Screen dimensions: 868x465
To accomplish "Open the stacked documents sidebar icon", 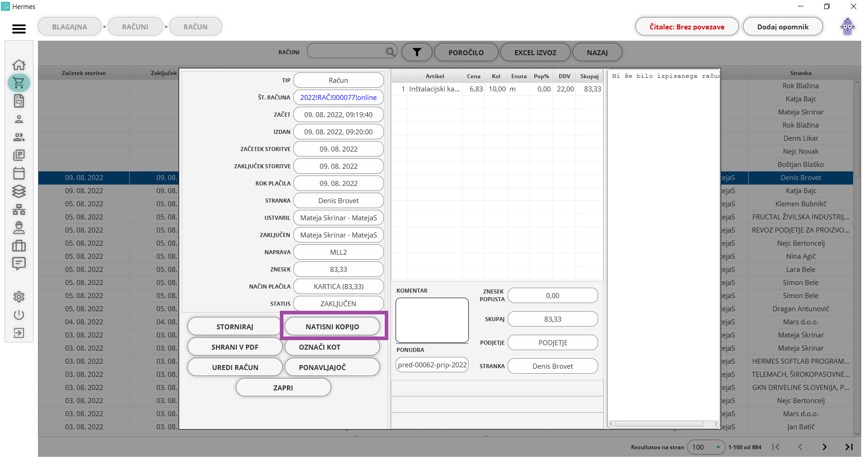I will (x=19, y=155).
